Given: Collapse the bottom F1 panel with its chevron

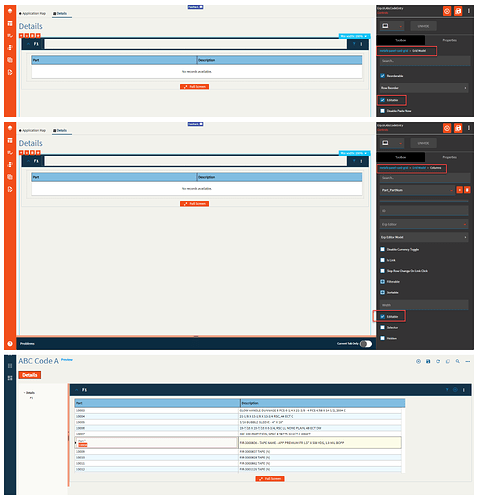Looking at the screenshot, I should 77,390.
